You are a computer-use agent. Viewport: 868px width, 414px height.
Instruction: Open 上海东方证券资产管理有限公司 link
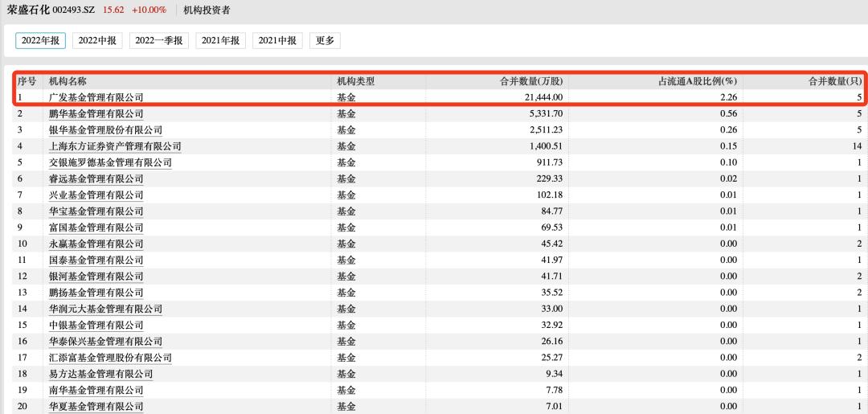(115, 146)
